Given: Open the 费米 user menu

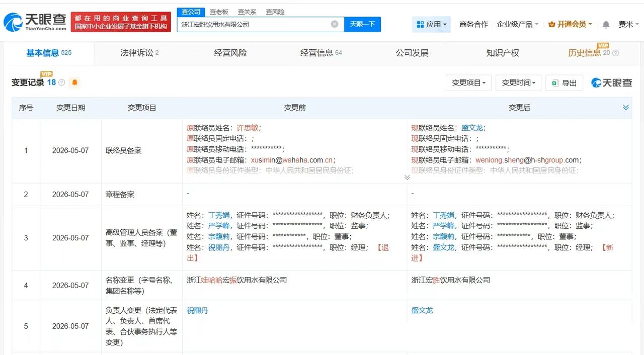Looking at the screenshot, I should pos(629,24).
